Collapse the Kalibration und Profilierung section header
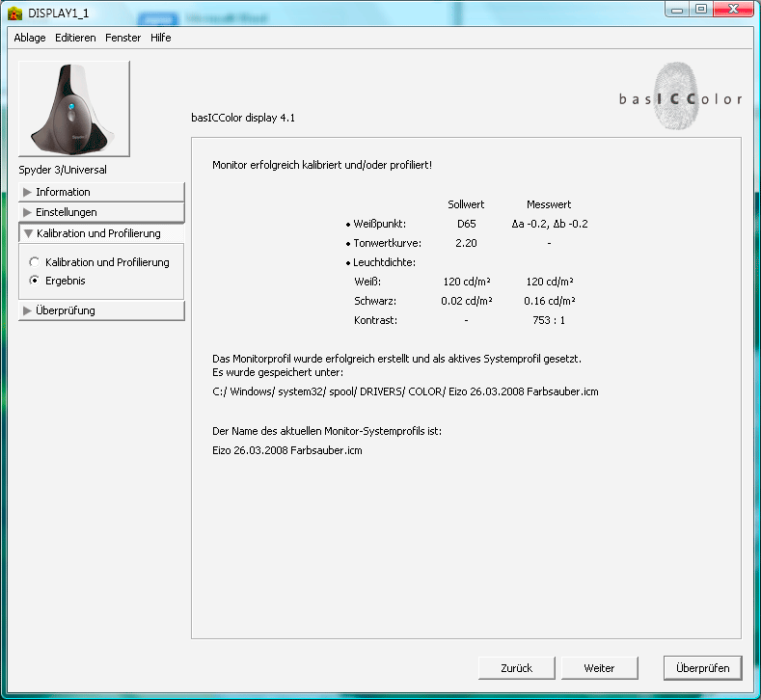 coord(100,233)
